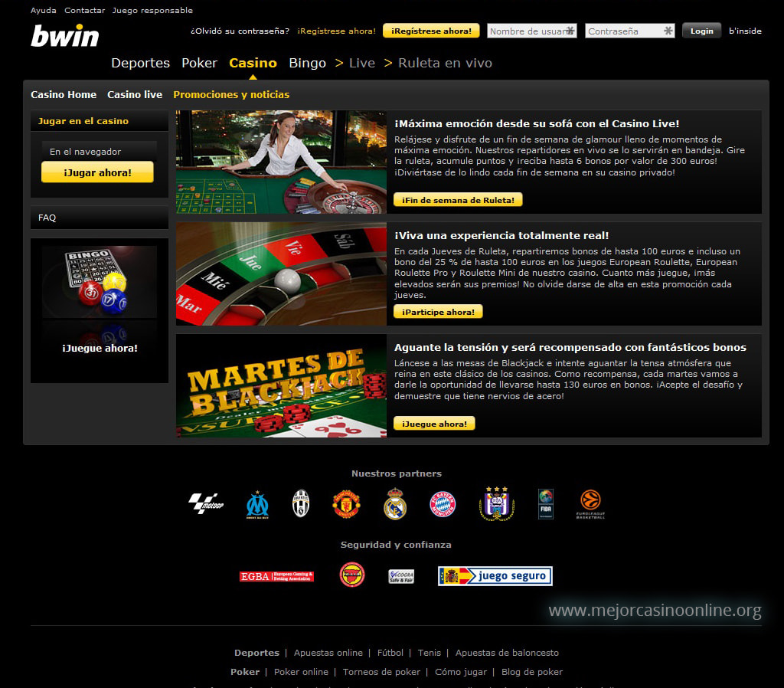Image resolution: width=784 pixels, height=688 pixels.
Task: Switch to the Casino live tab
Action: [x=134, y=95]
